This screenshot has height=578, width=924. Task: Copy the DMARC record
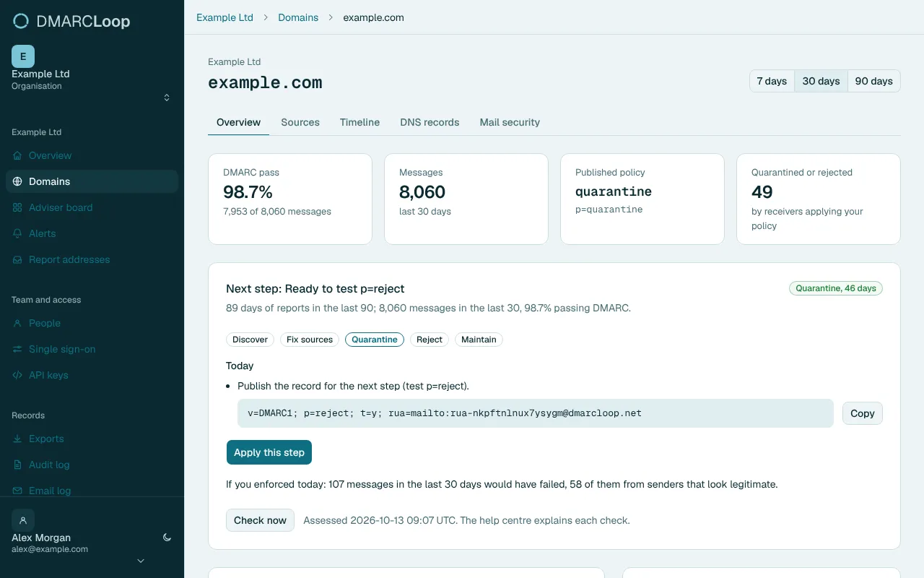[862, 413]
